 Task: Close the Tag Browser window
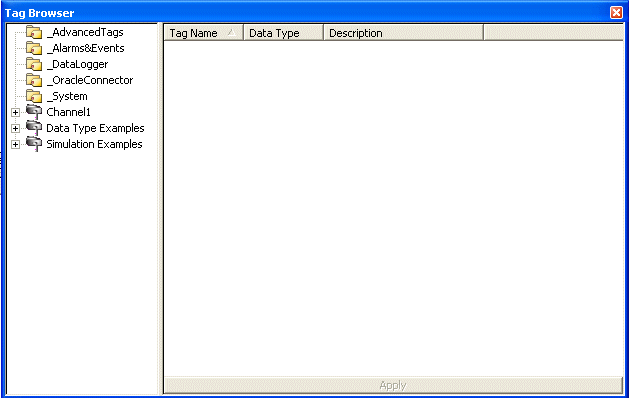pyautogui.click(x=616, y=12)
